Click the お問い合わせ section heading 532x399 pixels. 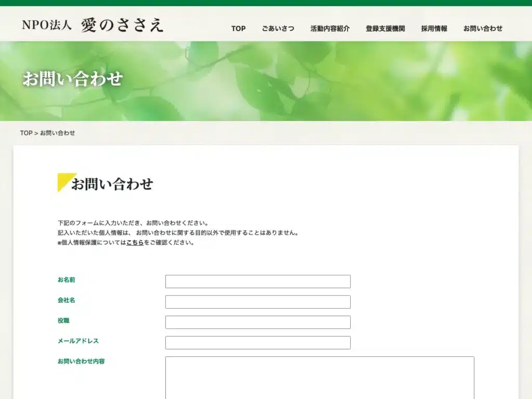(112, 184)
